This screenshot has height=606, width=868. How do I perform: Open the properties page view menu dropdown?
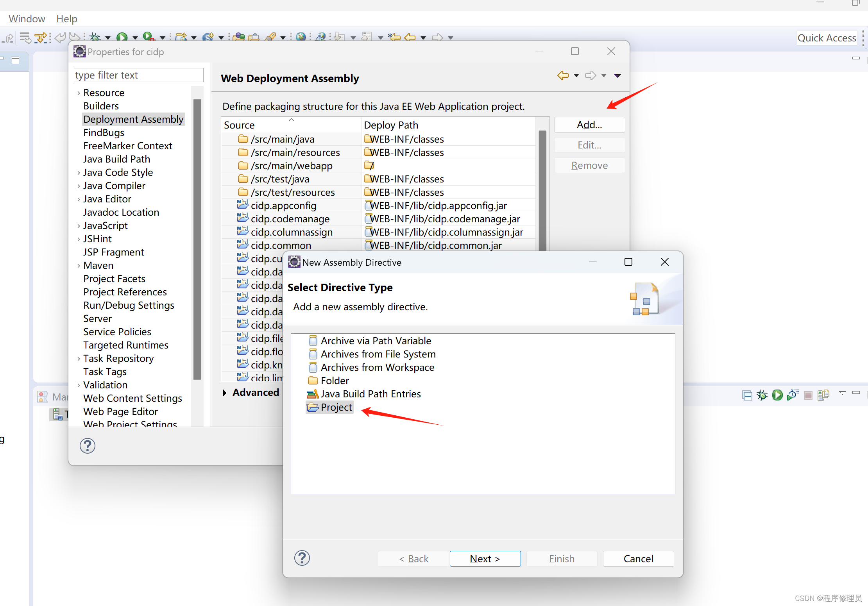(617, 75)
